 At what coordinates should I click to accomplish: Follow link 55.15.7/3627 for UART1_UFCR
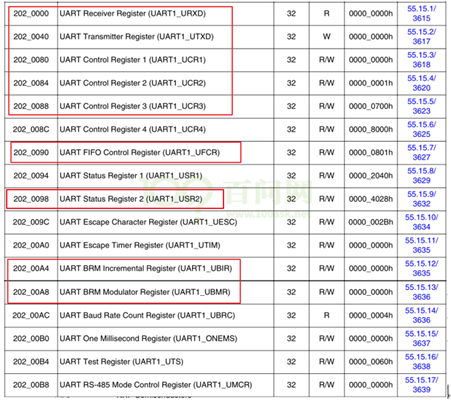pos(421,152)
